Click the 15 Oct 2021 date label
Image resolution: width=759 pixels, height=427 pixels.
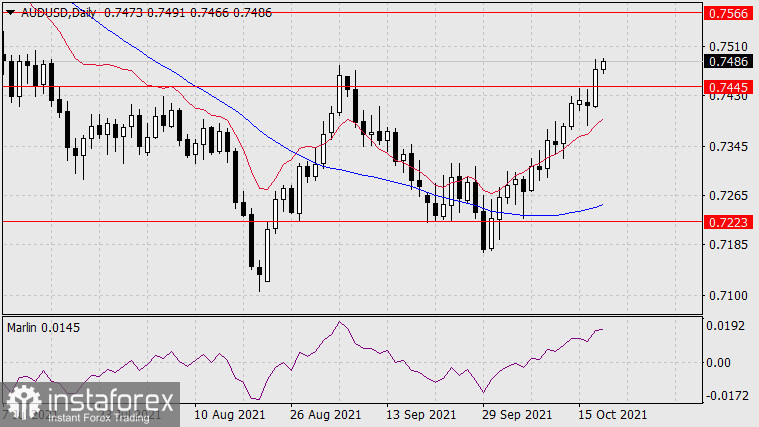tap(610, 413)
